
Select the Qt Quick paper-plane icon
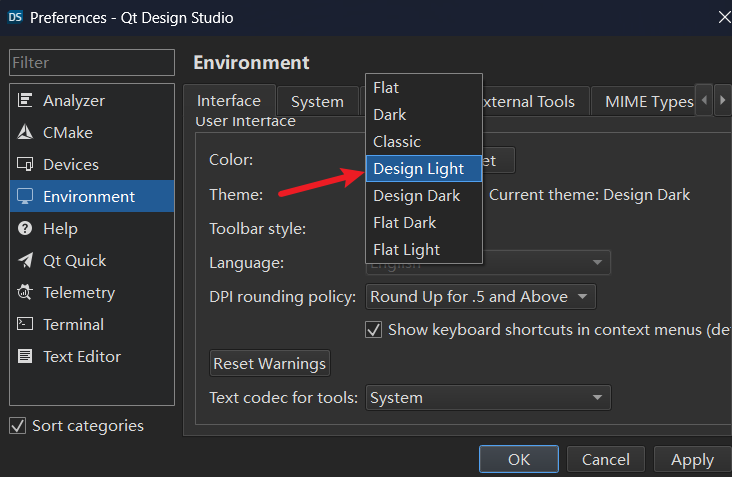[x=26, y=261]
